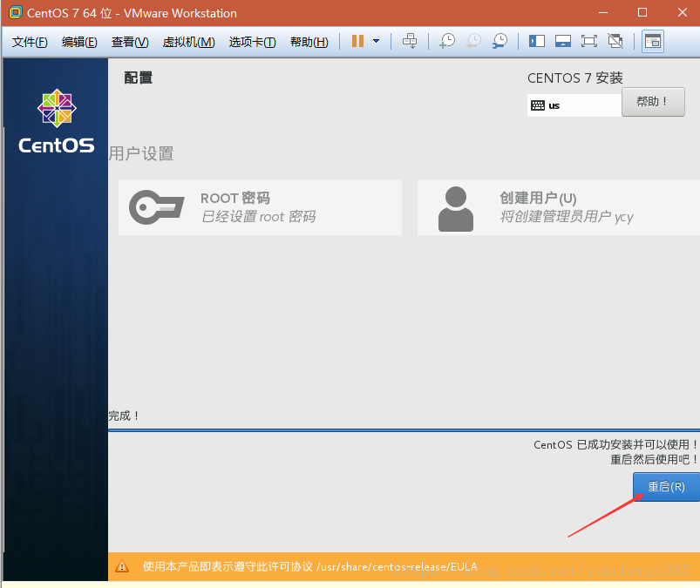Minimize the VMware Workstation window
Viewport: 700px width, 588px height.
(603, 12)
